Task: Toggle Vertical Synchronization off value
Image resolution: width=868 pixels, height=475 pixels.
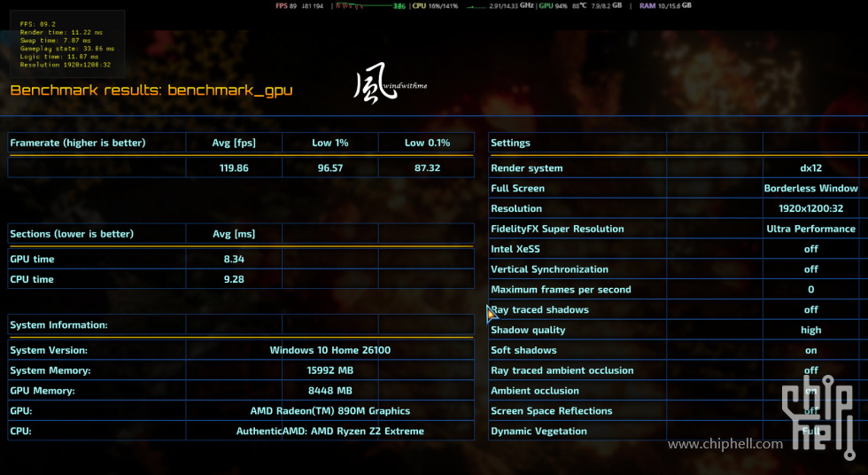Action: tap(810, 269)
